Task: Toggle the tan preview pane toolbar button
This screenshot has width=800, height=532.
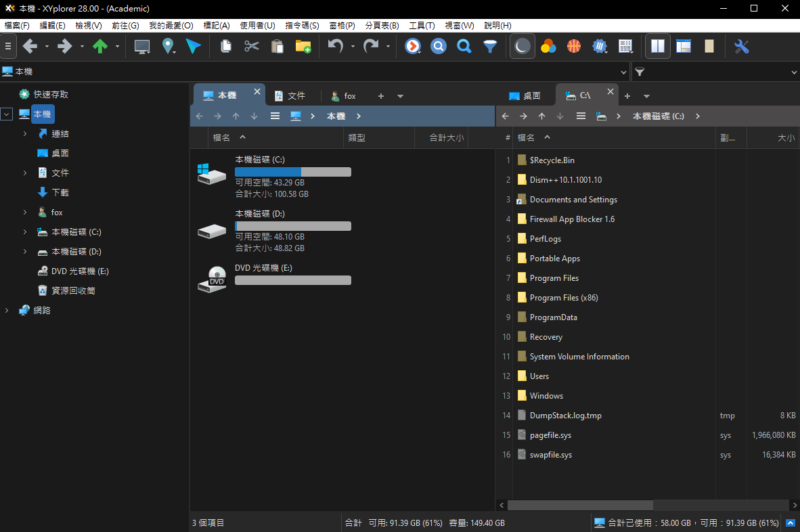Action: (709, 47)
